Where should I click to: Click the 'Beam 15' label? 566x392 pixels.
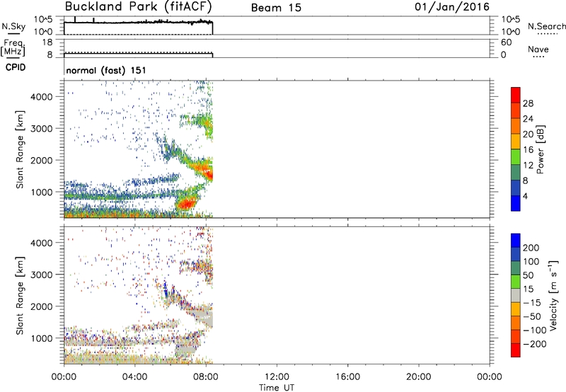pyautogui.click(x=276, y=8)
